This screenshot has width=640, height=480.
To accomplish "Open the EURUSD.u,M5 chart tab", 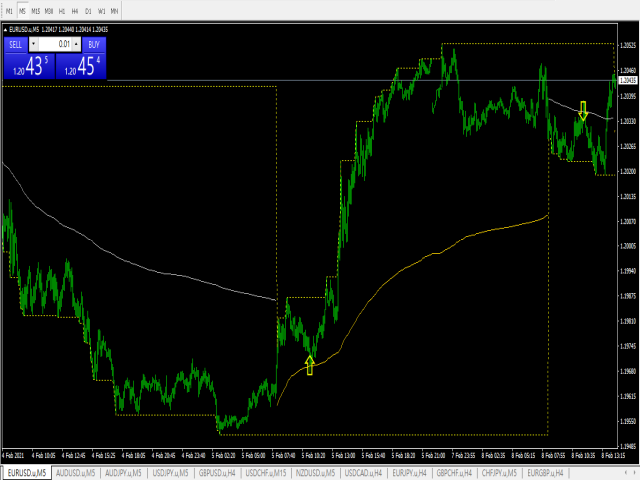I will (x=27, y=473).
